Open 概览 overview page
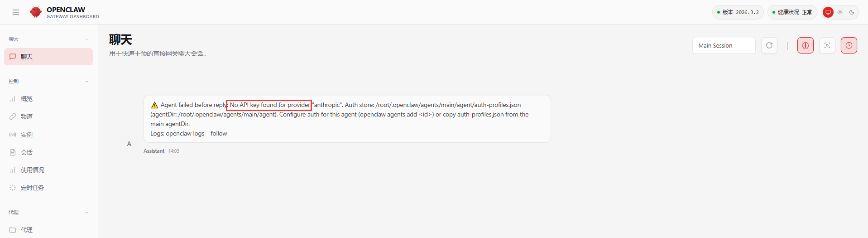The height and width of the screenshot is (238, 868). coord(26,99)
